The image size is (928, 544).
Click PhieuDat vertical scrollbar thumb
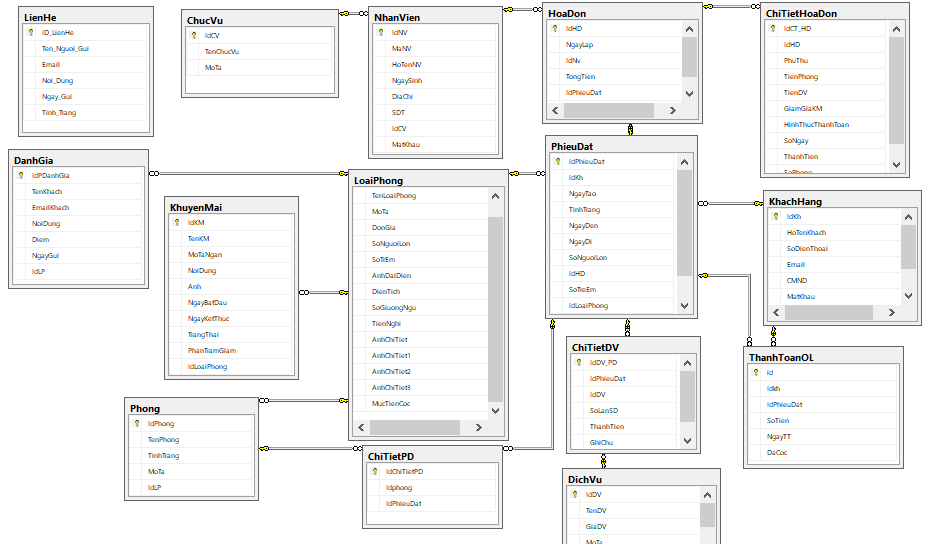(x=684, y=223)
